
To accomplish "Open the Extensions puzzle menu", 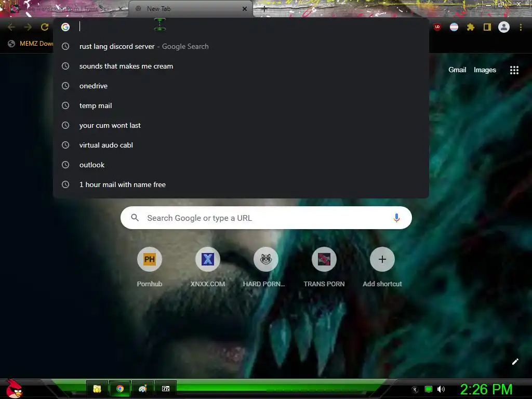I will click(471, 27).
